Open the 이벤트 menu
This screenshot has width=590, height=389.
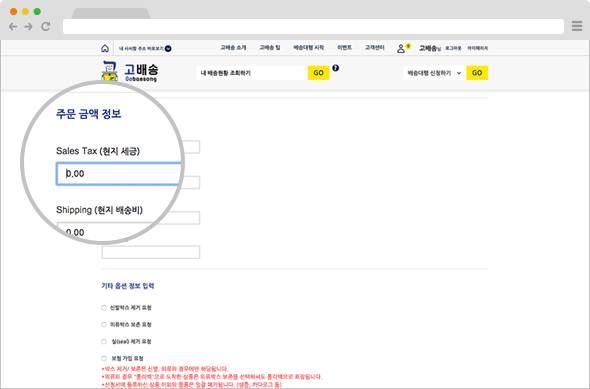coord(344,48)
